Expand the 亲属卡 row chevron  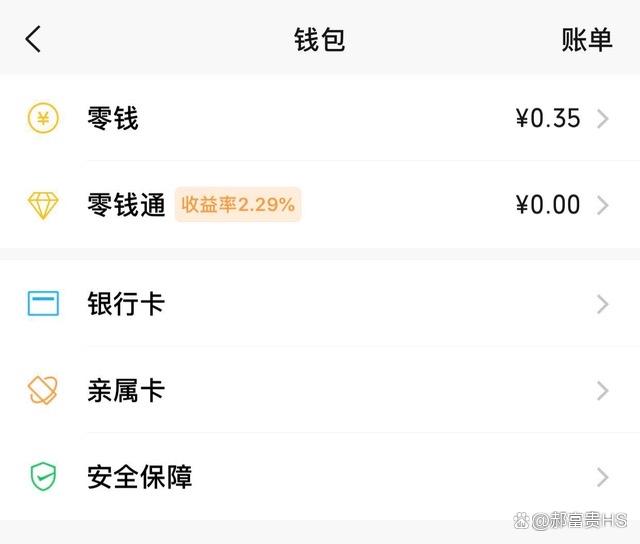pos(602,390)
